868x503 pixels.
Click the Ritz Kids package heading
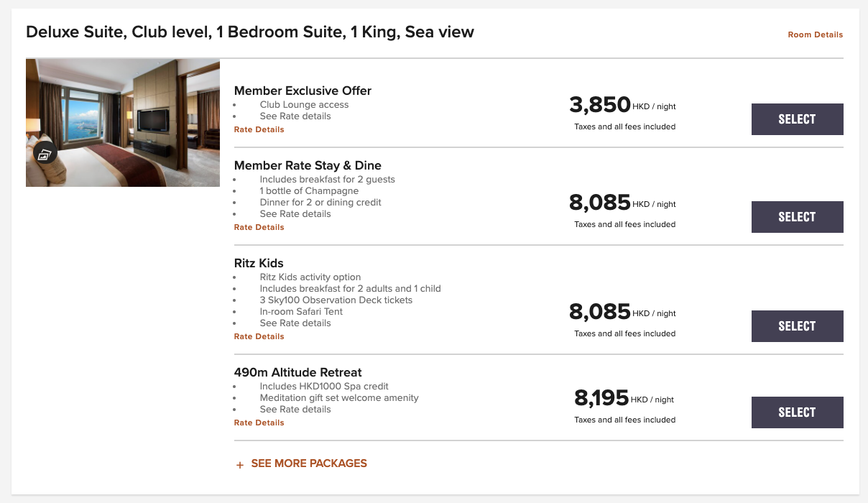(259, 263)
